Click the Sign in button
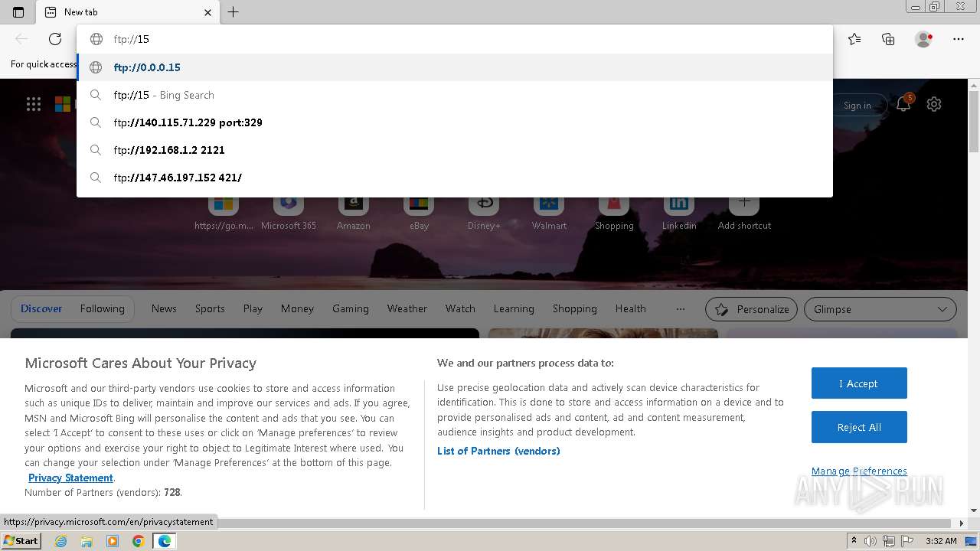Image resolution: width=980 pixels, height=551 pixels. click(x=857, y=106)
